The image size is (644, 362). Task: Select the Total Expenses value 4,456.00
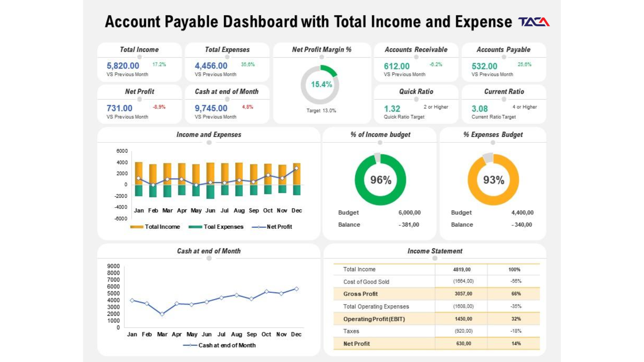pyautogui.click(x=211, y=66)
